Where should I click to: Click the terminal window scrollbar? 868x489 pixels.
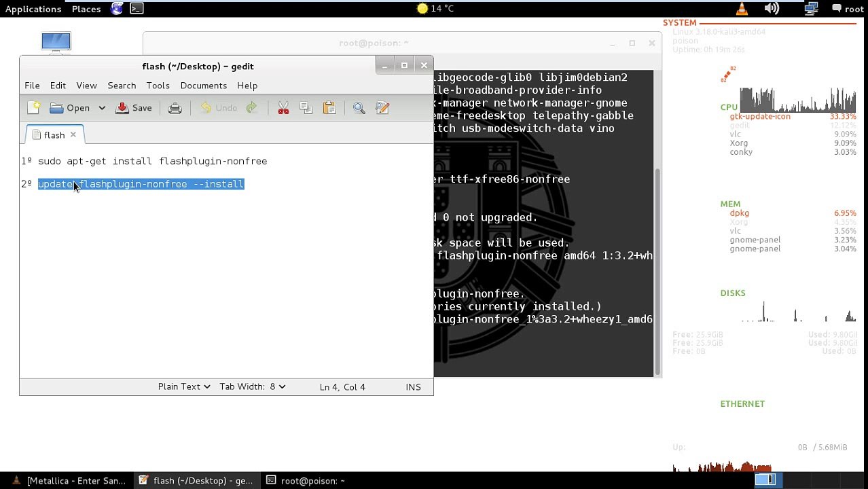[657, 272]
